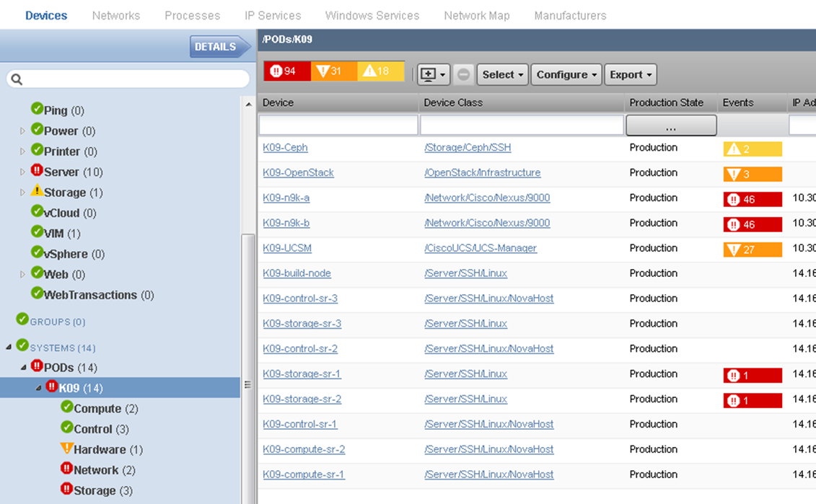Click the Device column filter field

[338, 125]
